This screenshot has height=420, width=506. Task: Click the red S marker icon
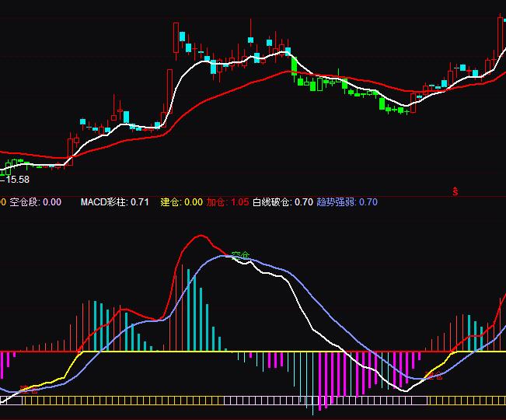[x=454, y=191]
